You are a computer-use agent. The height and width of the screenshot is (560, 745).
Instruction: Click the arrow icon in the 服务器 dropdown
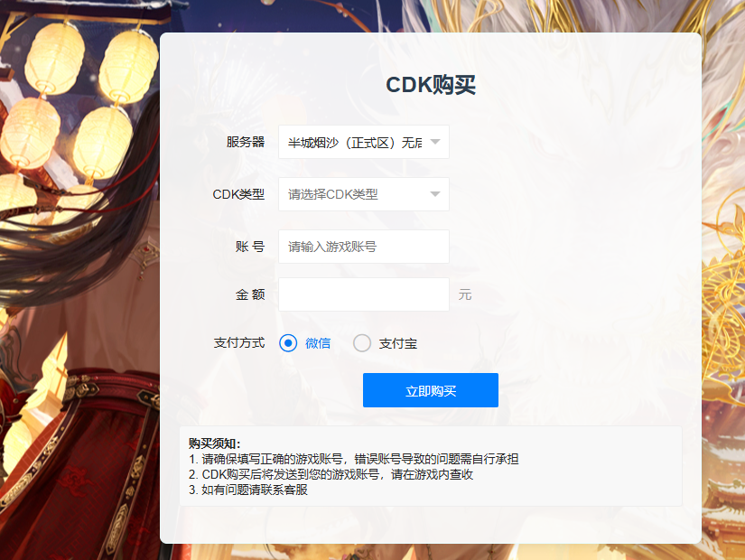point(434,142)
